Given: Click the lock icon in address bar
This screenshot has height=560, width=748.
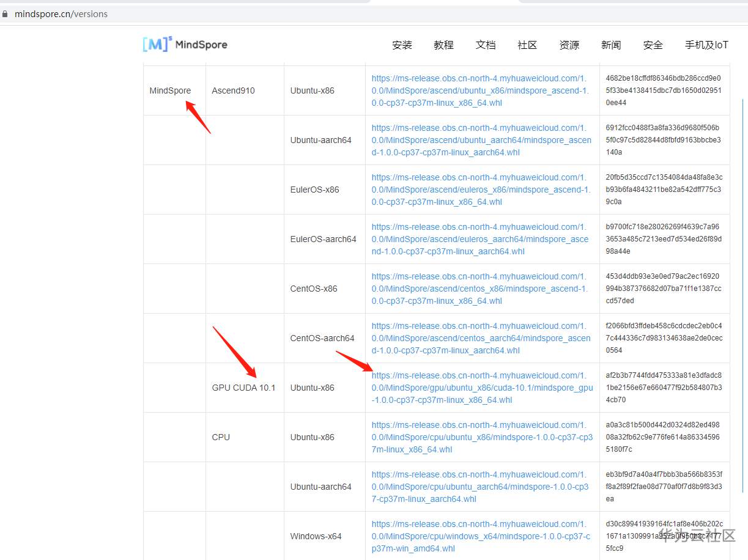Looking at the screenshot, I should (5, 13).
